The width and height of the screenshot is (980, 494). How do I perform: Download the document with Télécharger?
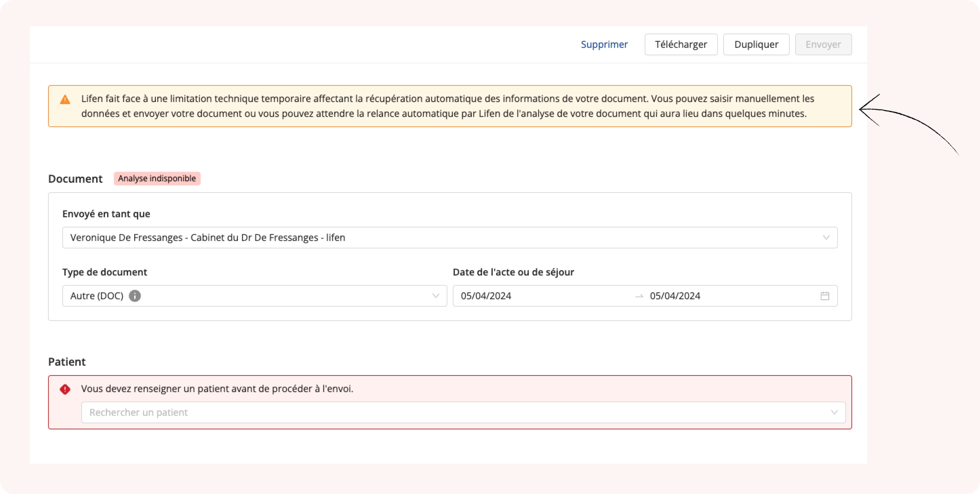tap(681, 45)
